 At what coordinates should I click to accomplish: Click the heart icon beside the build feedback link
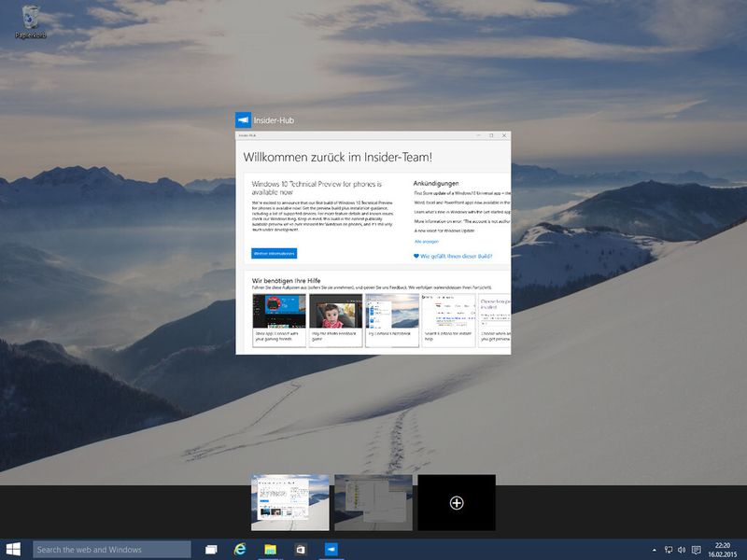[x=416, y=256]
